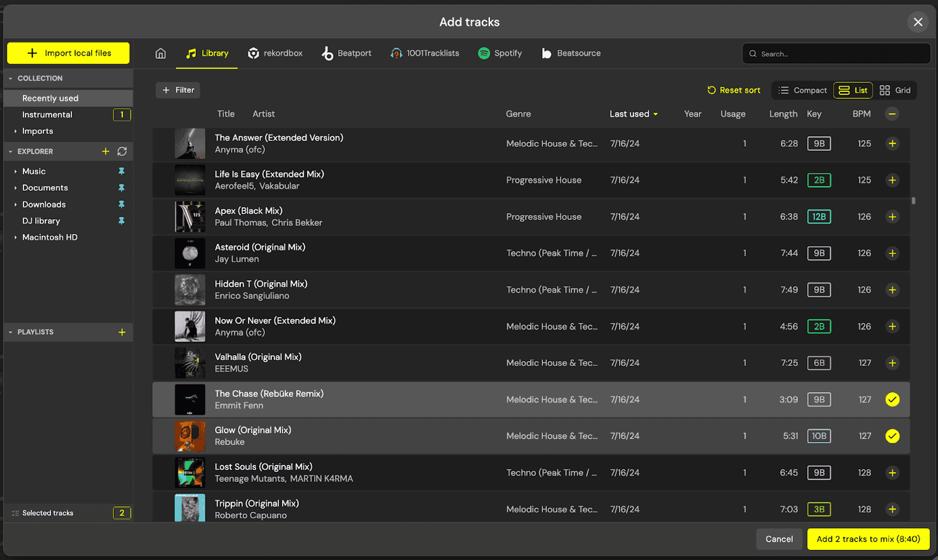Unpin the Downloads folder
The image size is (938, 560).
(x=121, y=204)
